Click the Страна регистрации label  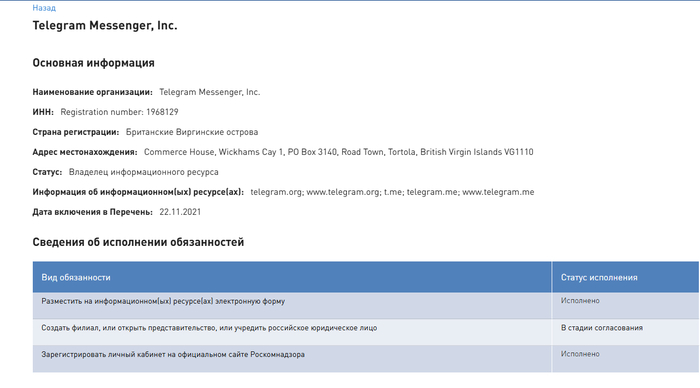(75, 132)
